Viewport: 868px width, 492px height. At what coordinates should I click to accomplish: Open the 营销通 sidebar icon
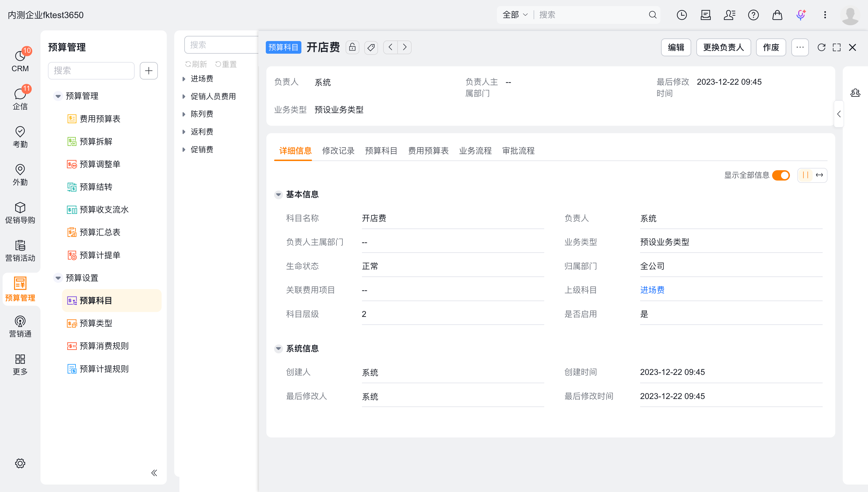pyautogui.click(x=20, y=326)
